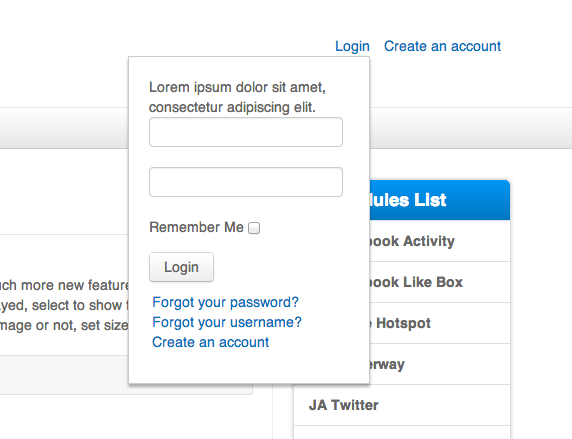Image resolution: width=572 pixels, height=439 pixels.
Task: Click the gray navigation bar behind the popup
Action: 471,128
